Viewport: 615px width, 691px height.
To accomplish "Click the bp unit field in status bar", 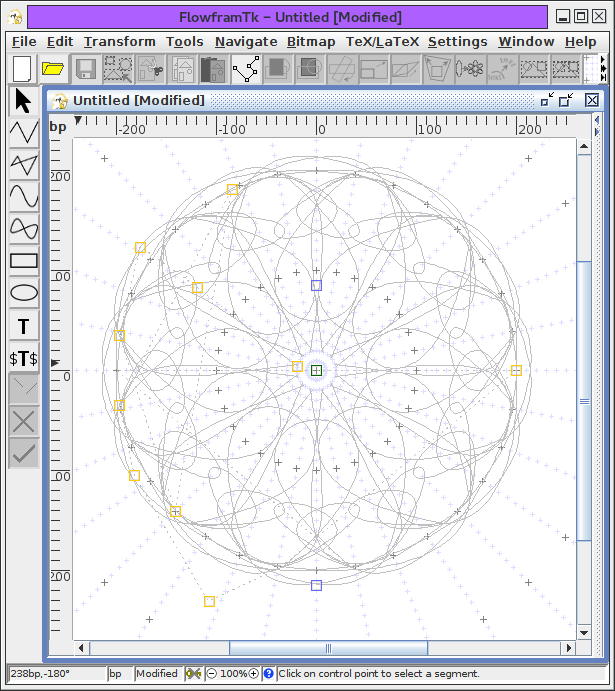I will [x=120, y=673].
